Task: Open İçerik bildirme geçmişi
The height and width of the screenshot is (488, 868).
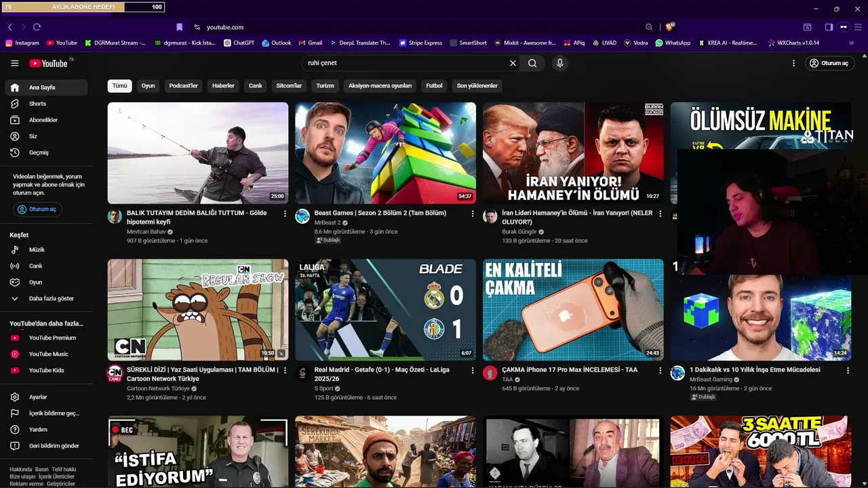Action: 46,413
